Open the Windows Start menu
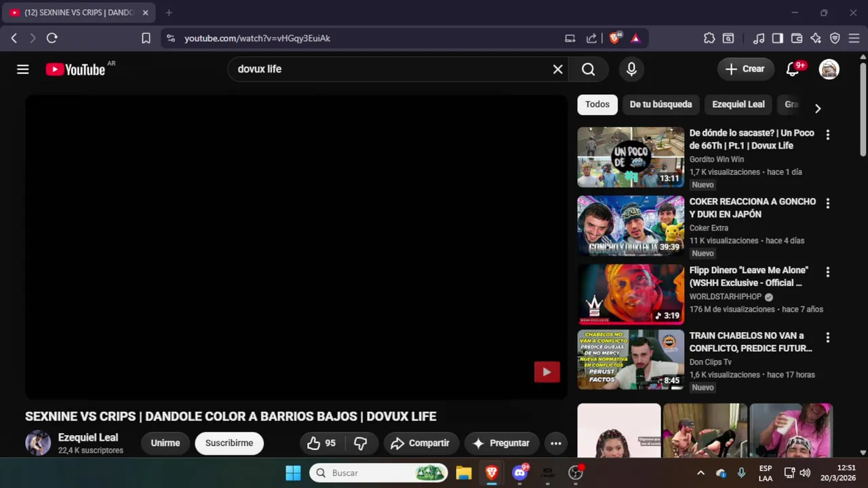 tap(293, 473)
